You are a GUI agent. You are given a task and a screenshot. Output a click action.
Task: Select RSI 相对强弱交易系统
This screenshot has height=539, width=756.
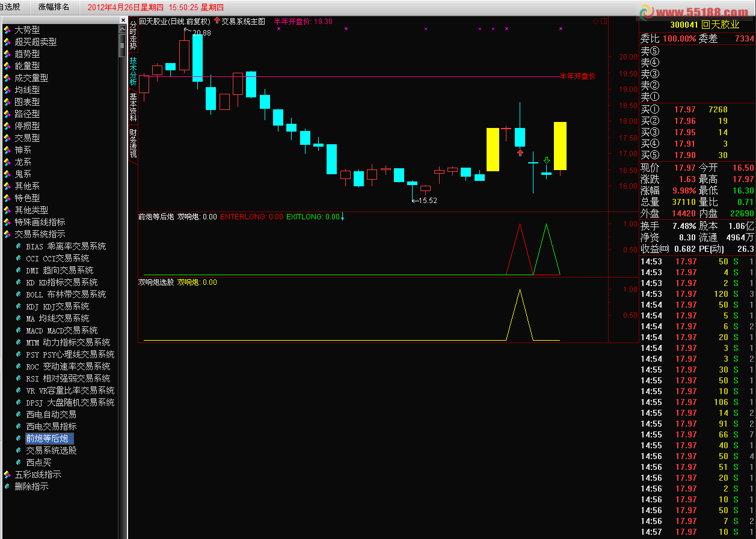68,379
